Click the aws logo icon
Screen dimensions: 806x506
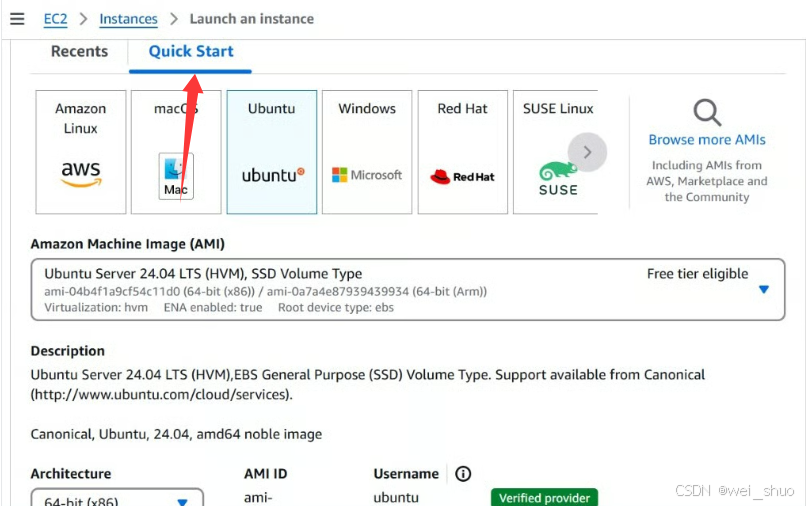81,174
